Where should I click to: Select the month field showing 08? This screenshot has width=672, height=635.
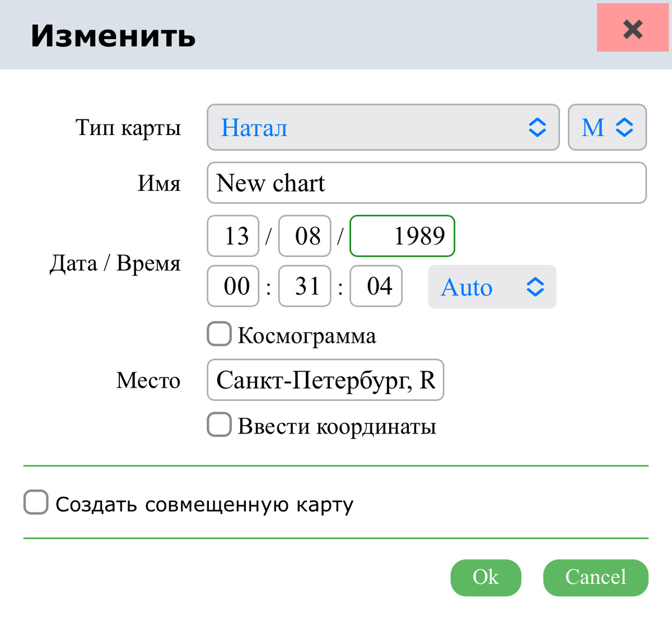point(304,236)
